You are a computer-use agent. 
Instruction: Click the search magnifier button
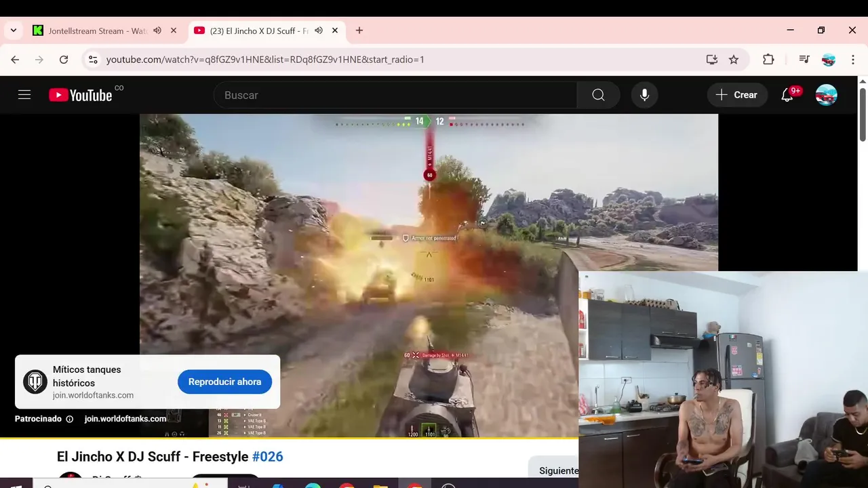pyautogui.click(x=598, y=95)
